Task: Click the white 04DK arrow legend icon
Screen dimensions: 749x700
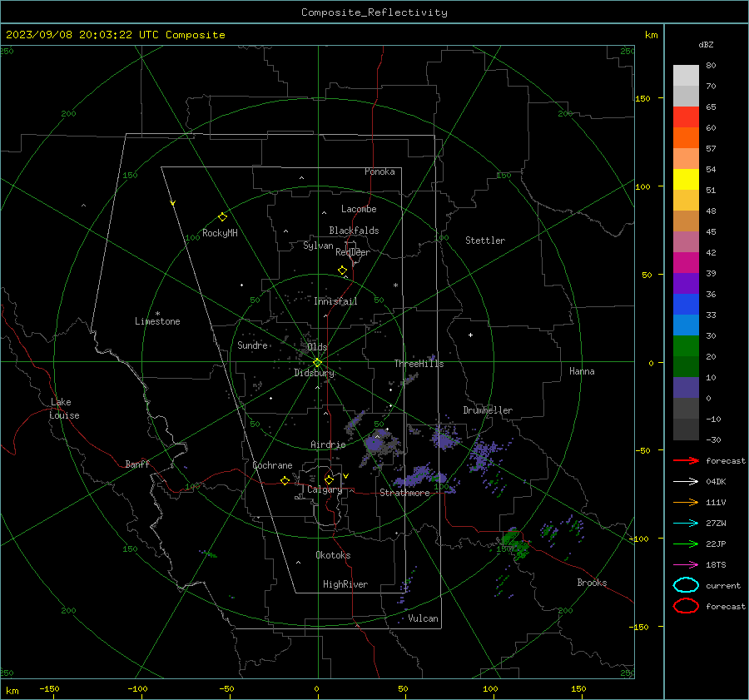Action: coord(686,482)
